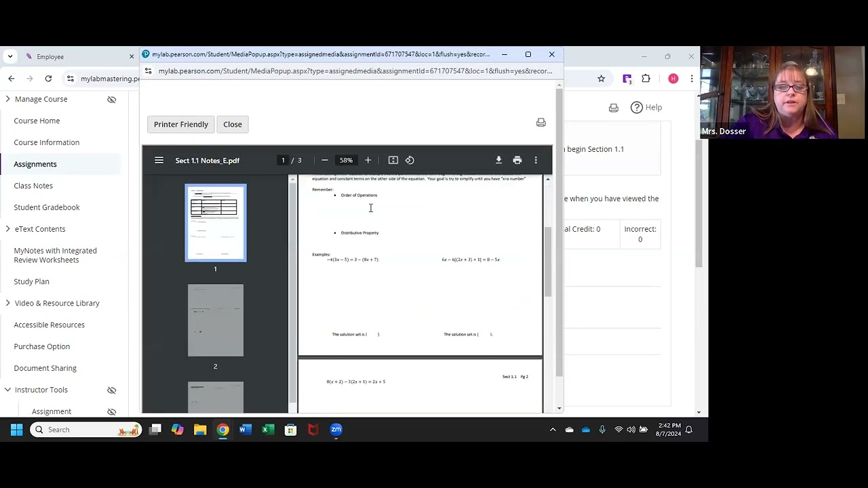Image resolution: width=868 pixels, height=488 pixels.
Task: Expand the Video & Resource Library menu
Action: click(x=7, y=303)
